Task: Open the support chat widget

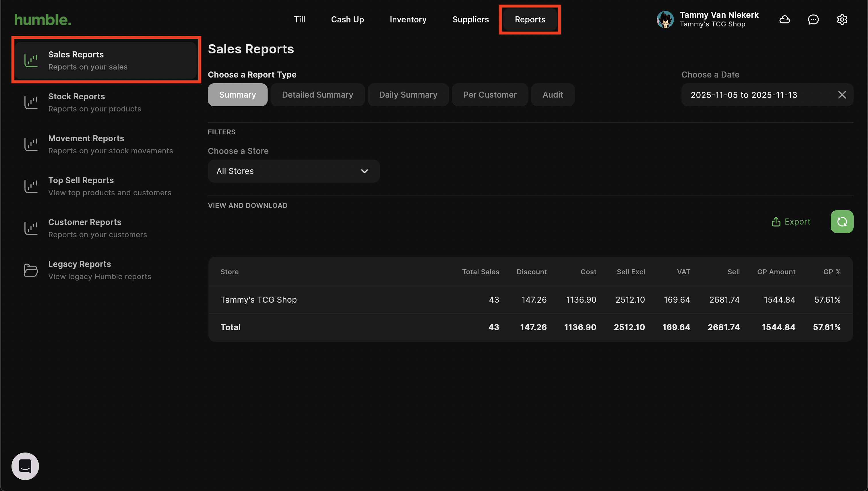Action: (25, 466)
